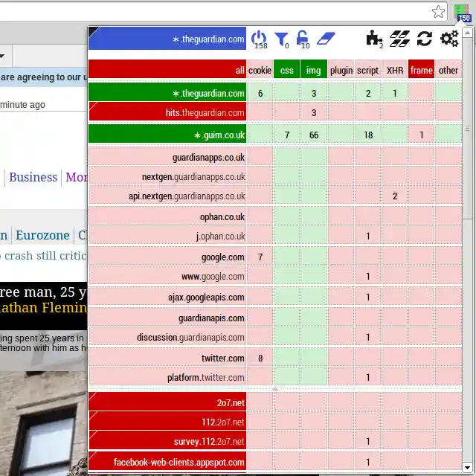476x476 pixels.
Task: Bookmark the page with star icon
Action: click(x=438, y=12)
